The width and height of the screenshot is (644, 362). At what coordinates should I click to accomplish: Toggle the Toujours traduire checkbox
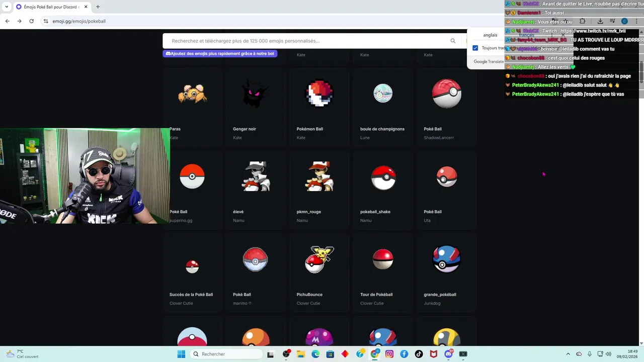tap(475, 48)
